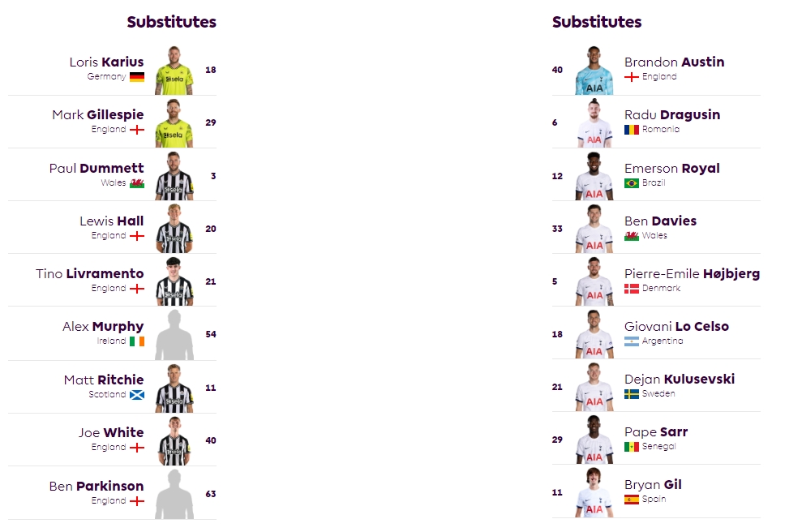Open Ben Parkinson's player name link
The width and height of the screenshot is (802, 532).
tap(96, 486)
